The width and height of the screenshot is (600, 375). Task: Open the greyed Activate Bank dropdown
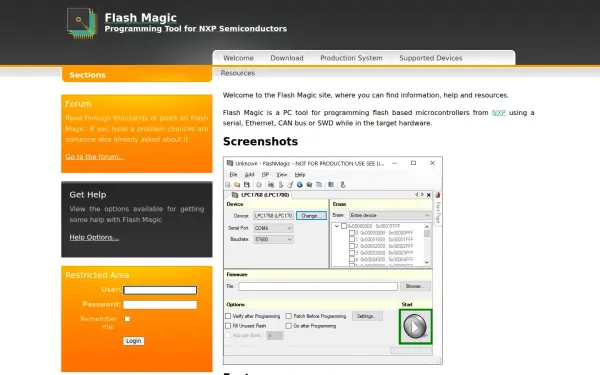[275, 336]
